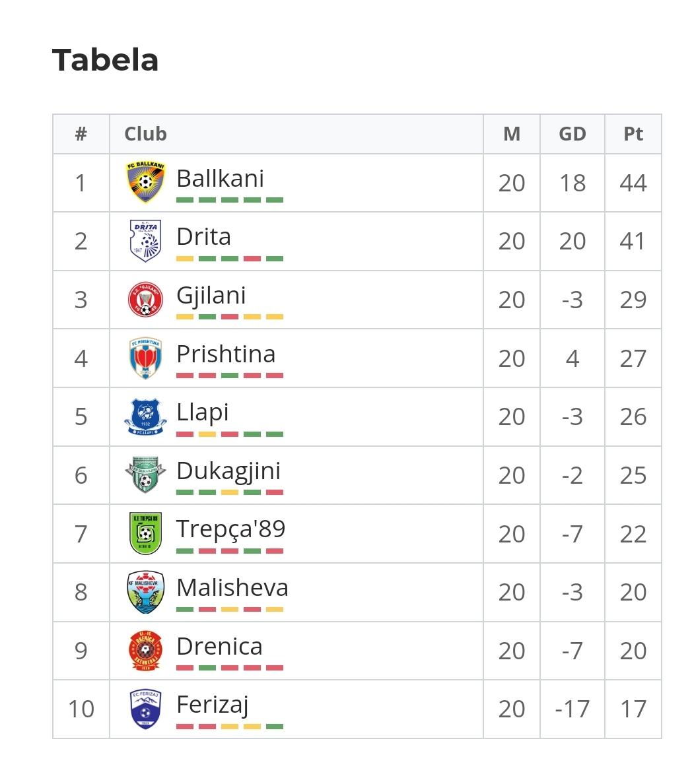
Task: Click the Llapi club badge
Action: [145, 416]
